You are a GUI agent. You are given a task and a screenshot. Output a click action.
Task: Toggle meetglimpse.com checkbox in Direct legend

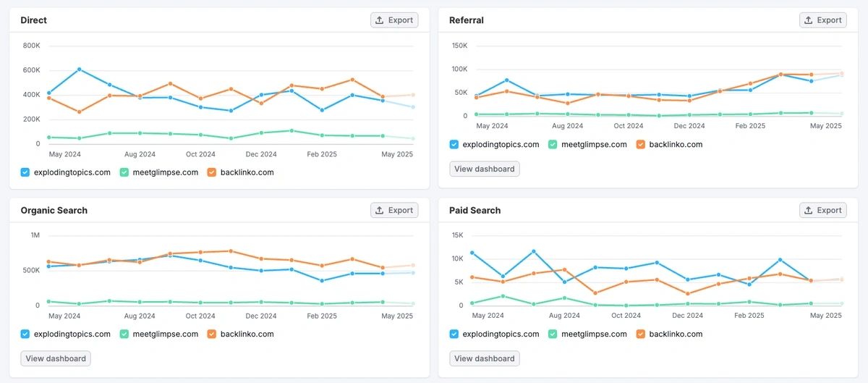click(x=124, y=172)
